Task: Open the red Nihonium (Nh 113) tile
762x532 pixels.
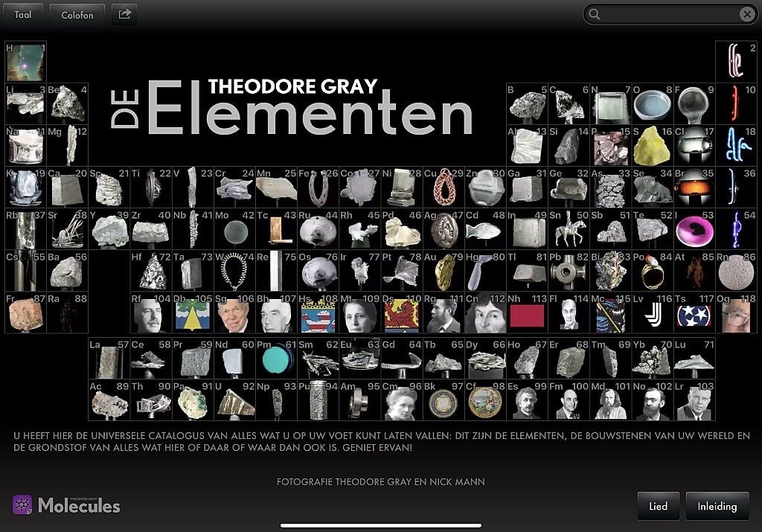Action: point(528,313)
